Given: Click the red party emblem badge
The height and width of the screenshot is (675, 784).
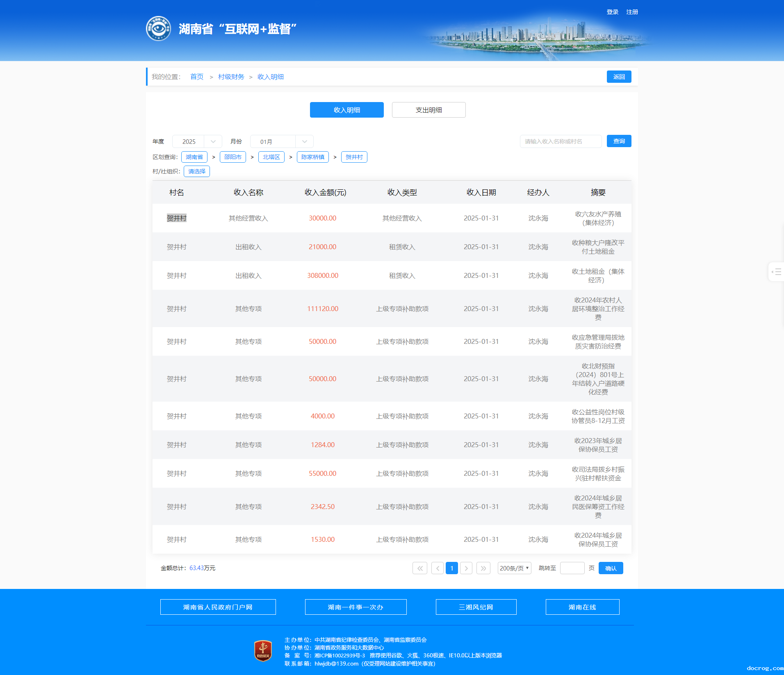Looking at the screenshot, I should click(263, 651).
